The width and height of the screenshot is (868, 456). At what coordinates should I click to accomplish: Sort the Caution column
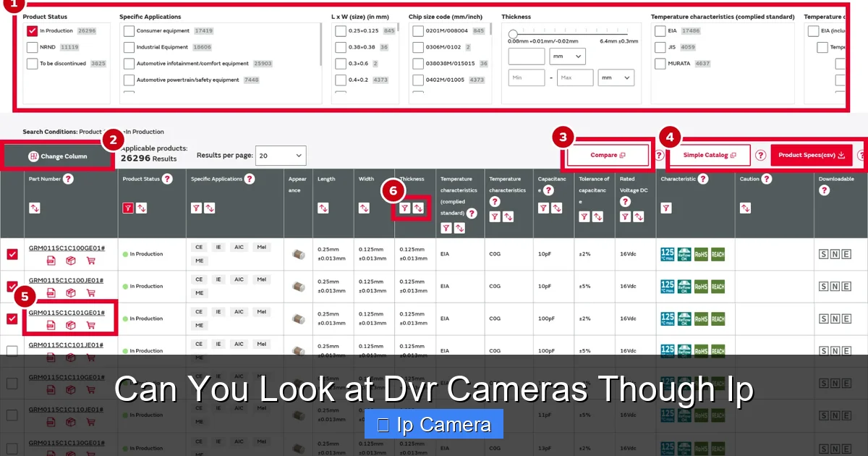[x=746, y=208]
